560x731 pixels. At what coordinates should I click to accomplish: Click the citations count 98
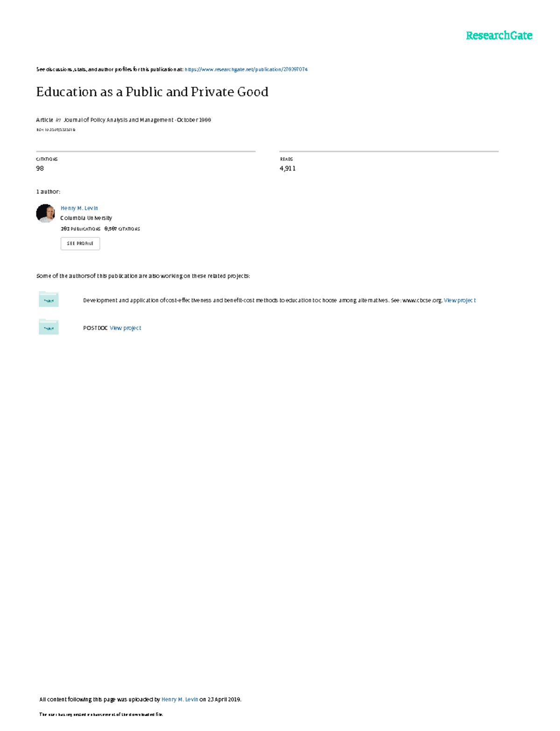[x=40, y=168]
